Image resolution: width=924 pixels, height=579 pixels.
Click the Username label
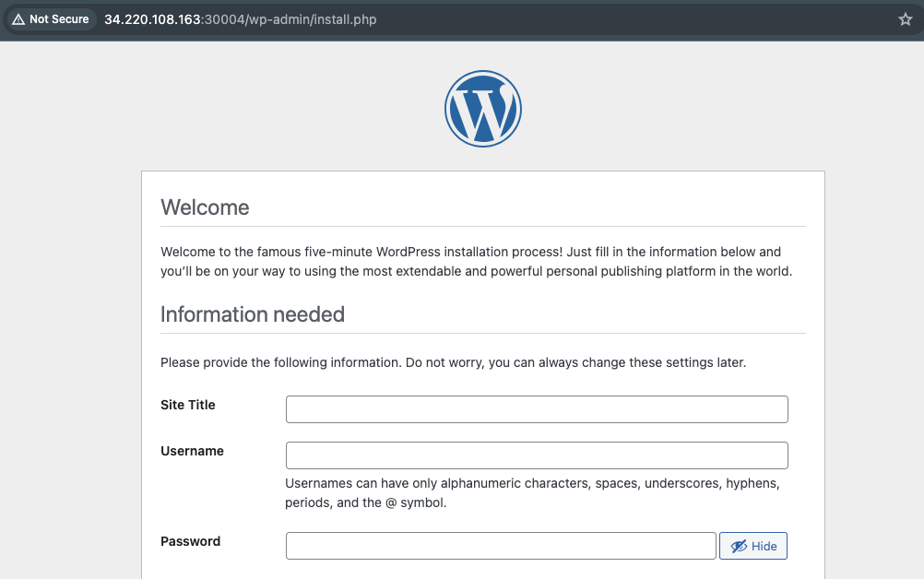click(192, 451)
